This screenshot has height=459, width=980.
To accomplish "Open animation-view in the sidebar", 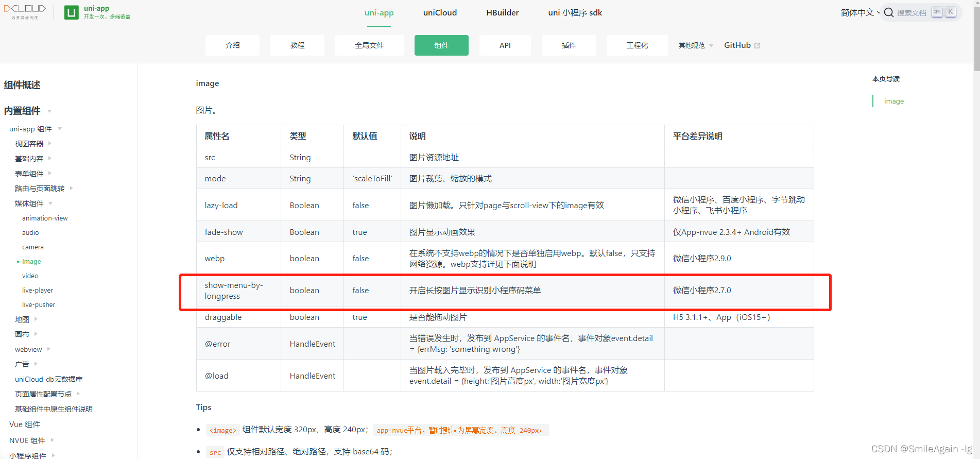I will click(45, 218).
